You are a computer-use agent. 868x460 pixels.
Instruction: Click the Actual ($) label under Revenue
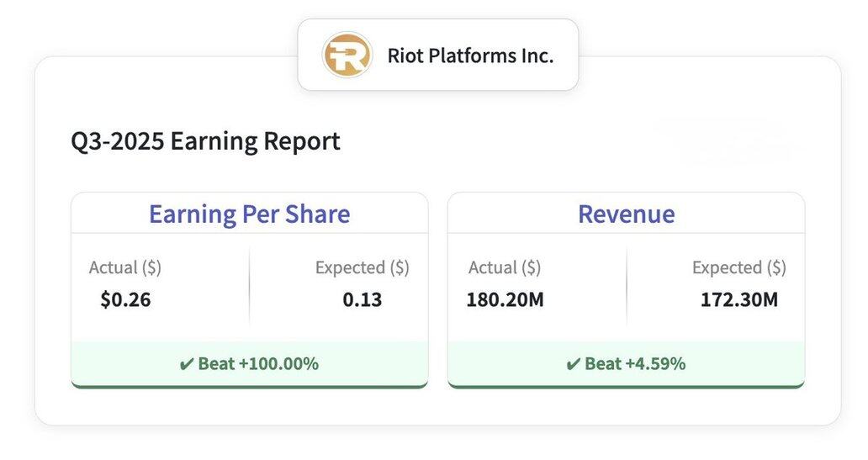pos(505,267)
